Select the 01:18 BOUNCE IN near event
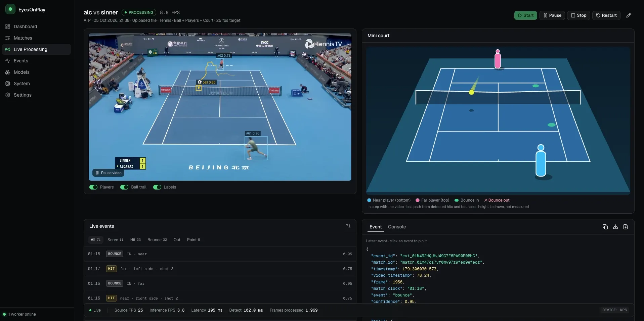Screen dimensions: 644x321 tap(220, 254)
